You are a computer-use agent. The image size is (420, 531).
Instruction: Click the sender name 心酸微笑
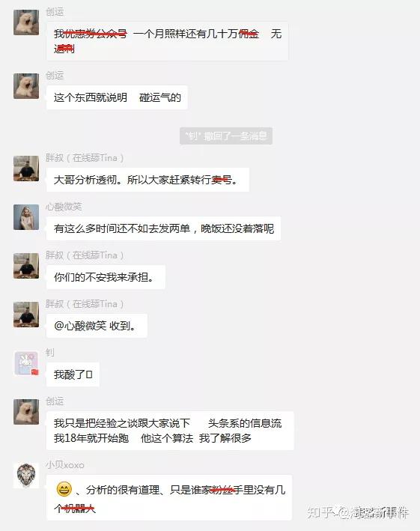coord(64,207)
